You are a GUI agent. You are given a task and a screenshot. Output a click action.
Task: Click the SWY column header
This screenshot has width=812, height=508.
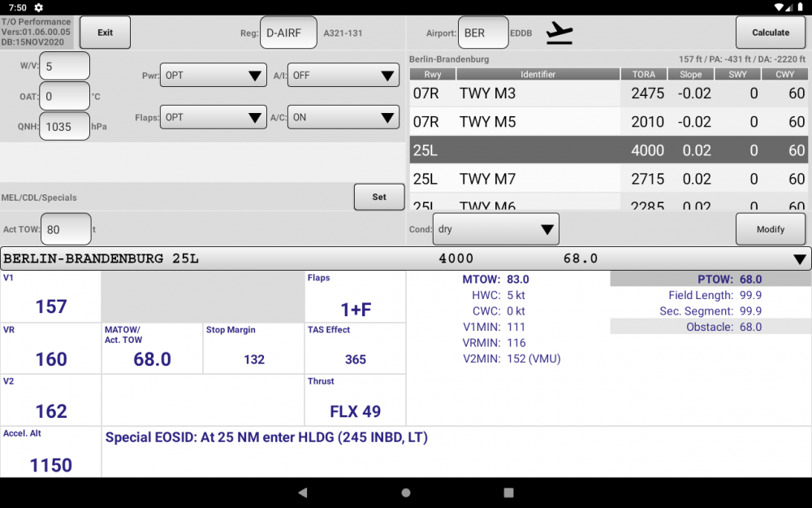(x=737, y=74)
